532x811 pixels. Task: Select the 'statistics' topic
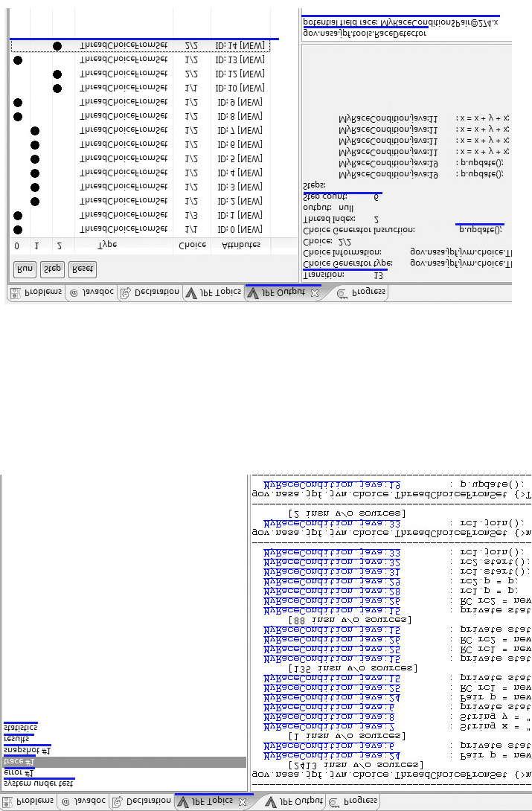(x=20, y=728)
